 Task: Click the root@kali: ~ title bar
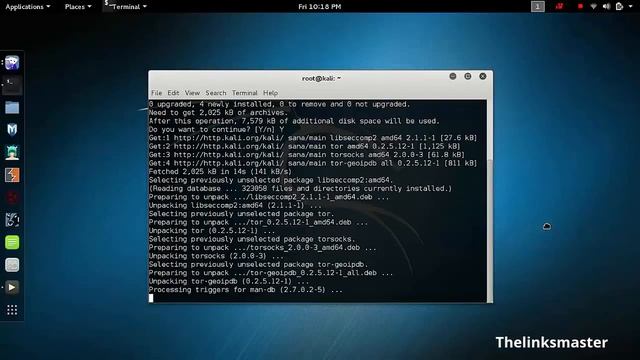(321, 78)
